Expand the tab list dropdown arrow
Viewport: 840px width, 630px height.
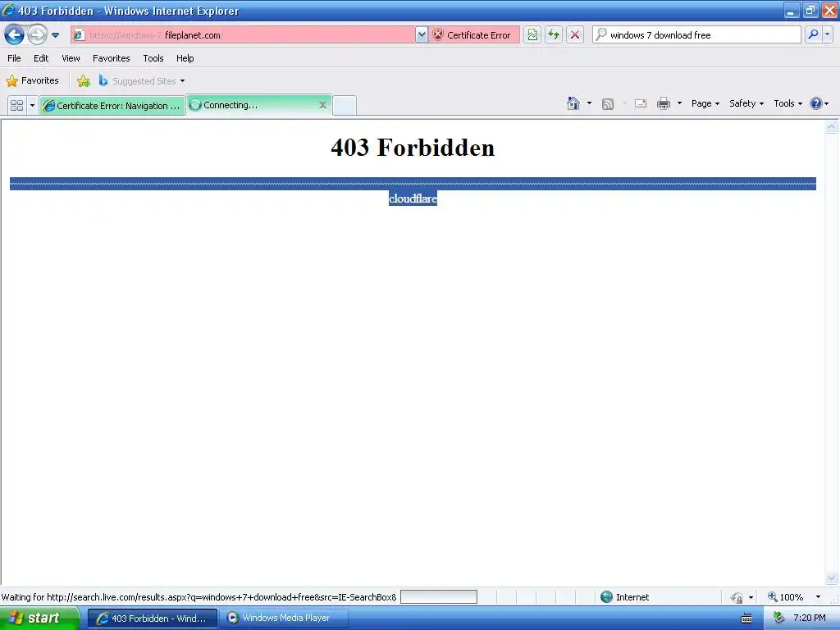[x=32, y=105]
